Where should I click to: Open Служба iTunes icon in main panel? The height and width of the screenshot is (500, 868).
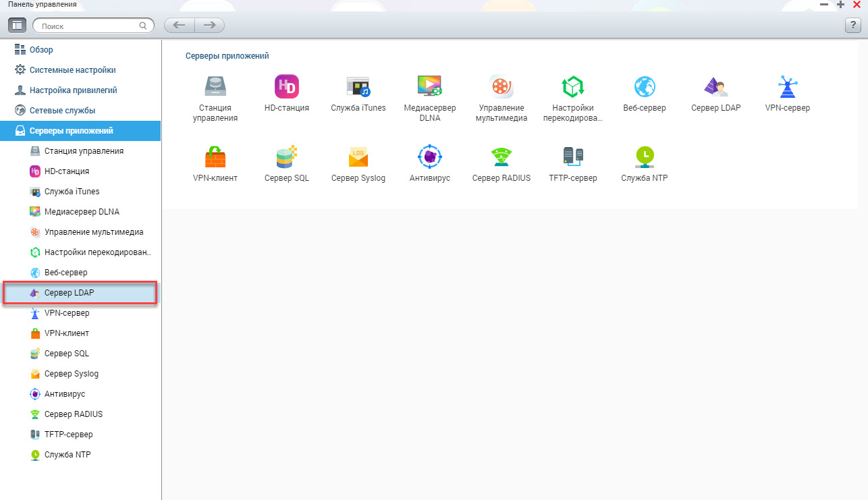point(358,86)
